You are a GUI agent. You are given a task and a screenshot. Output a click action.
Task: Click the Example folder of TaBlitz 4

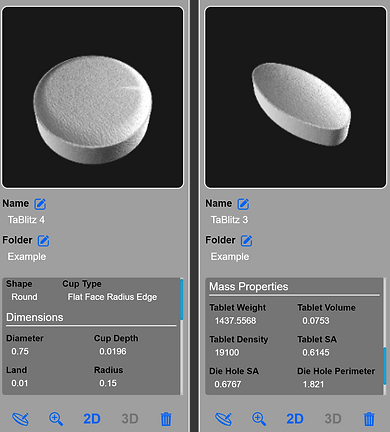coord(27,257)
